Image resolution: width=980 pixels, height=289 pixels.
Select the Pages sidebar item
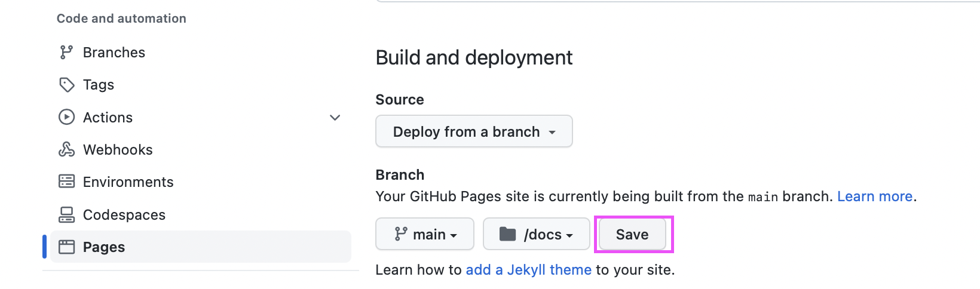pos(201,247)
